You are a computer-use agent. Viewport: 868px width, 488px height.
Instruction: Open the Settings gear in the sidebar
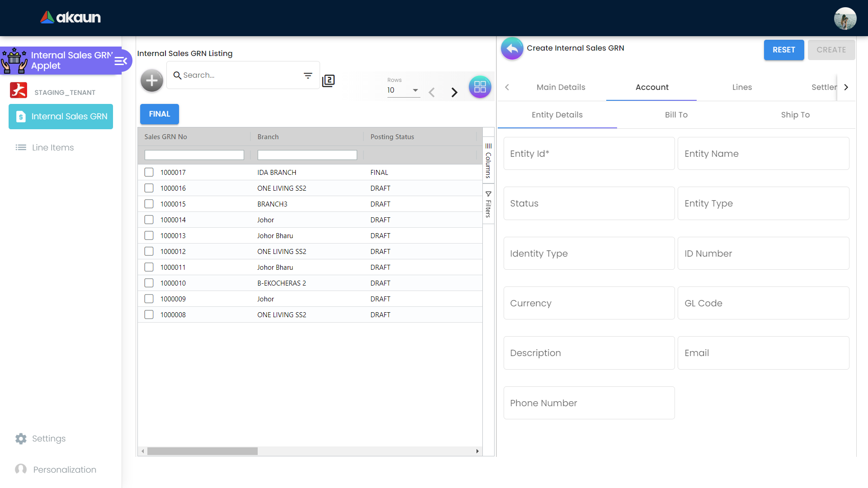[x=21, y=438]
